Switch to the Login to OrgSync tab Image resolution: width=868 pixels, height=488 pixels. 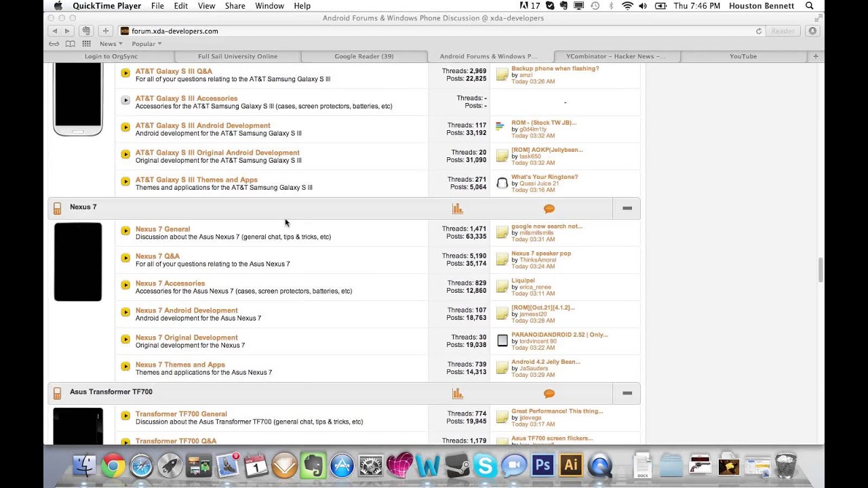coord(111,56)
